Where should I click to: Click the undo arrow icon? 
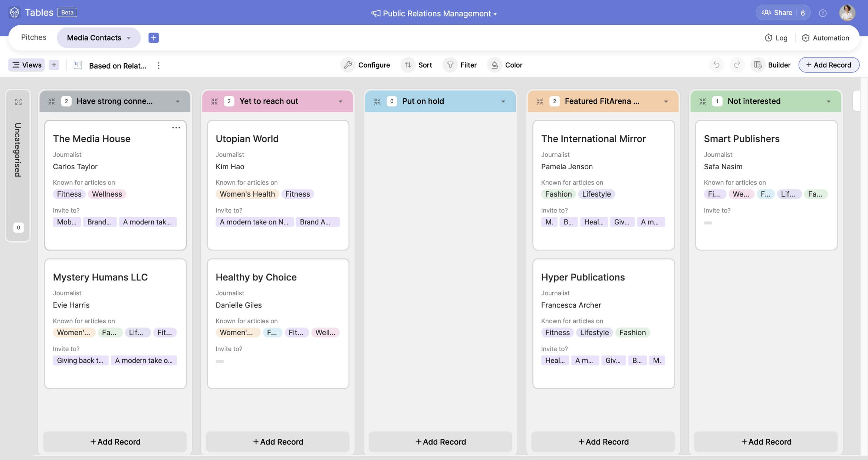[716, 65]
